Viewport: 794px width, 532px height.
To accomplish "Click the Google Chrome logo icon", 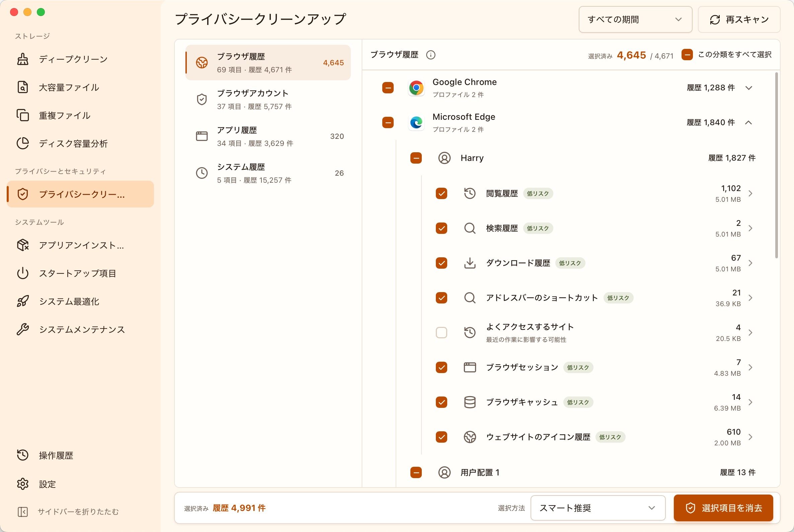I will pos(416,88).
